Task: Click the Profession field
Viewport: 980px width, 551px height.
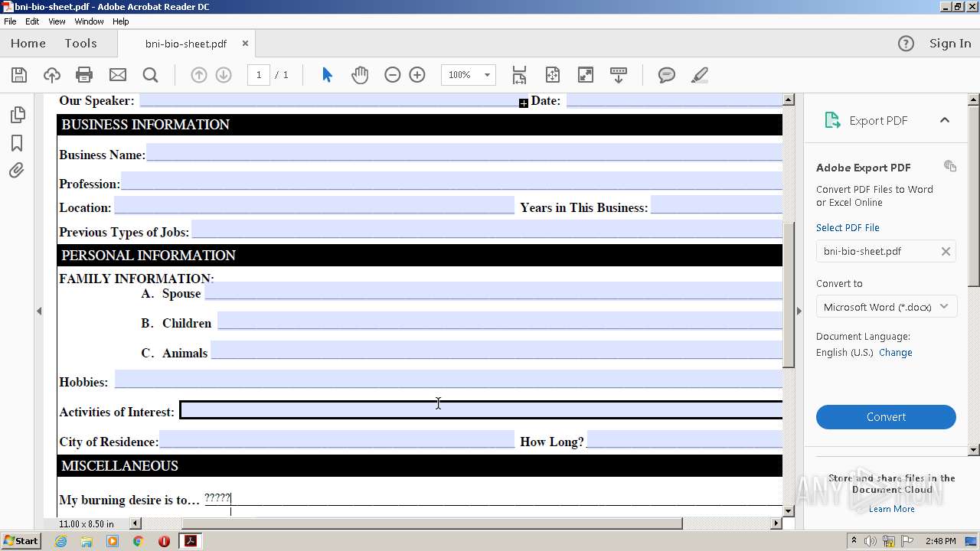Action: [x=452, y=181]
